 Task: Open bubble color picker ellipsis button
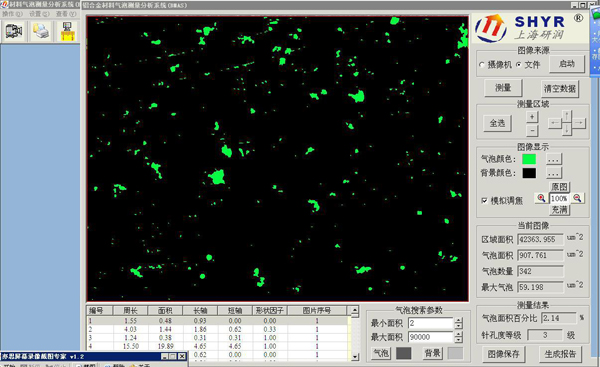554,159
